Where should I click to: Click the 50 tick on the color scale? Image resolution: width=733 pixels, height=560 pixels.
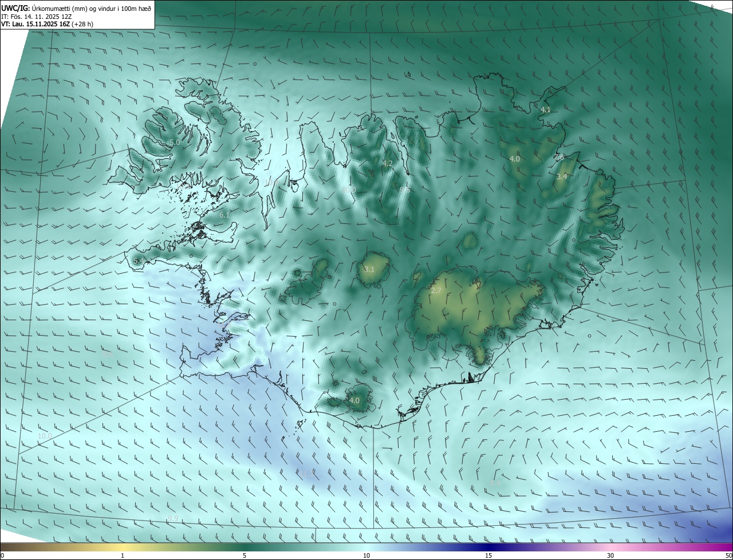728,555
